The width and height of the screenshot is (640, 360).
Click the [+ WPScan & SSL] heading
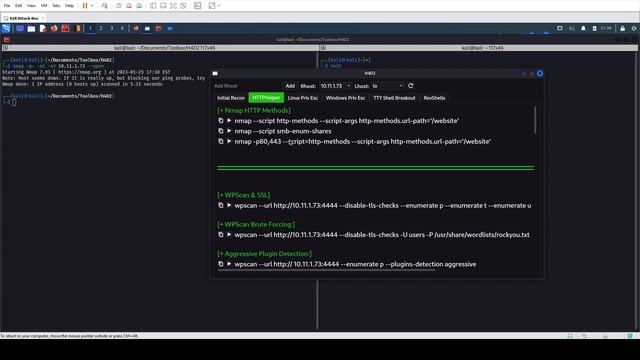[x=244, y=195]
